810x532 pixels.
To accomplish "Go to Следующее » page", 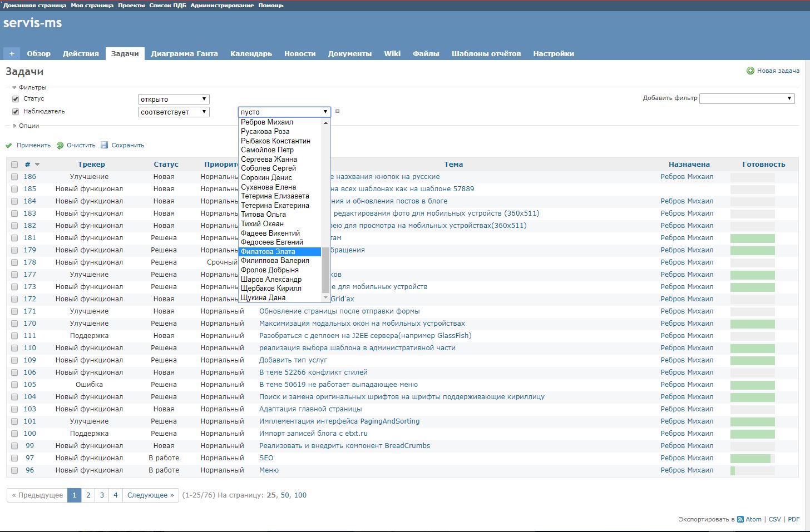I will coord(150,495).
